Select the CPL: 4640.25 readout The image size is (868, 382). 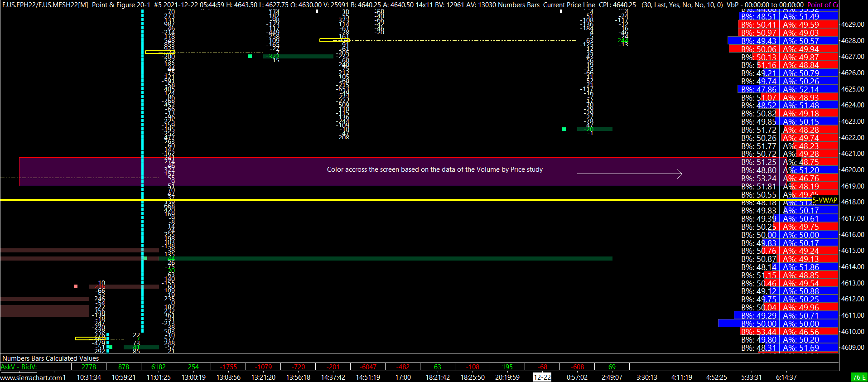(617, 5)
